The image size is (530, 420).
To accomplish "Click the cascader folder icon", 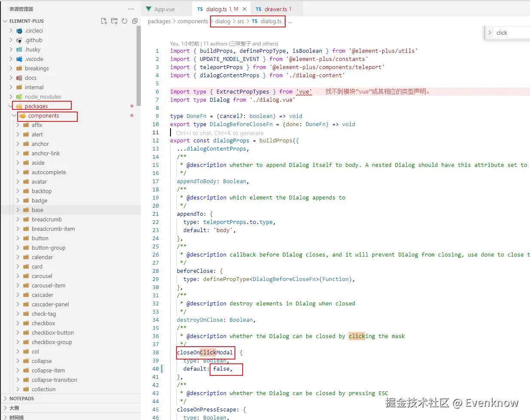I will pos(26,295).
